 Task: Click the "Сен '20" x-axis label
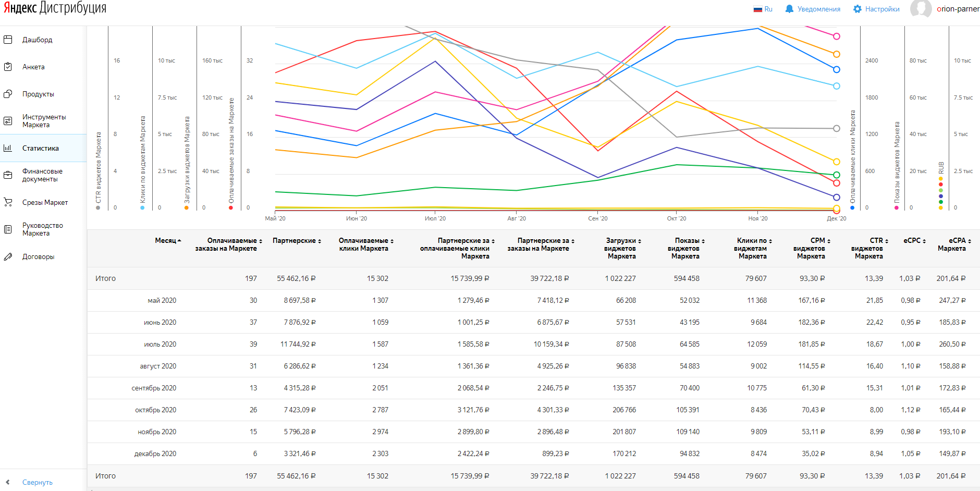point(597,218)
